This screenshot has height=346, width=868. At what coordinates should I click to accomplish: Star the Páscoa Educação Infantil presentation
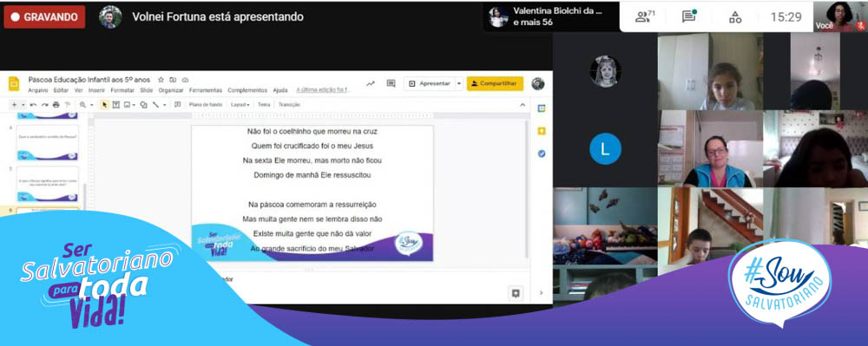click(x=161, y=80)
